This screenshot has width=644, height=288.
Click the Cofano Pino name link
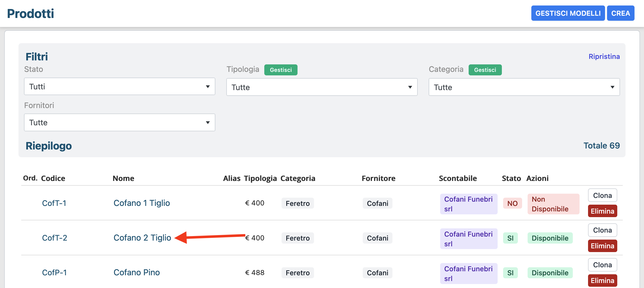136,272
